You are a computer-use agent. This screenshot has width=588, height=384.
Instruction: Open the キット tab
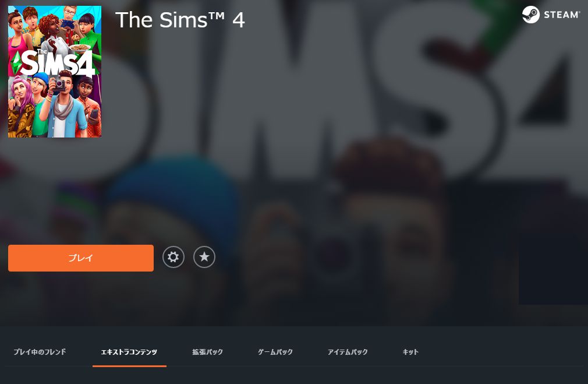pyautogui.click(x=410, y=352)
